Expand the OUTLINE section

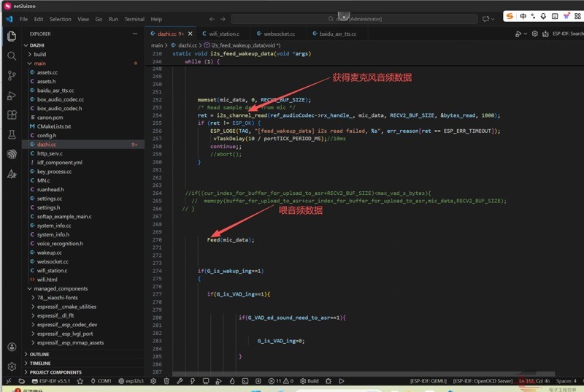point(39,354)
